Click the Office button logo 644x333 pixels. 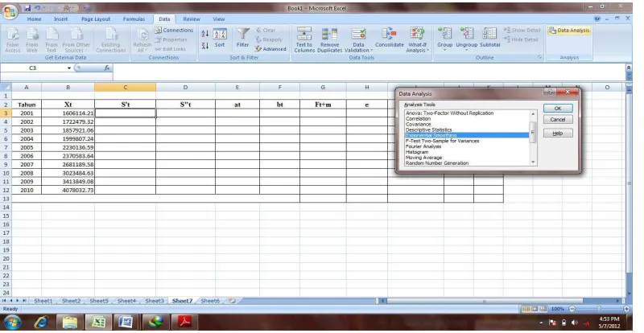click(10, 11)
